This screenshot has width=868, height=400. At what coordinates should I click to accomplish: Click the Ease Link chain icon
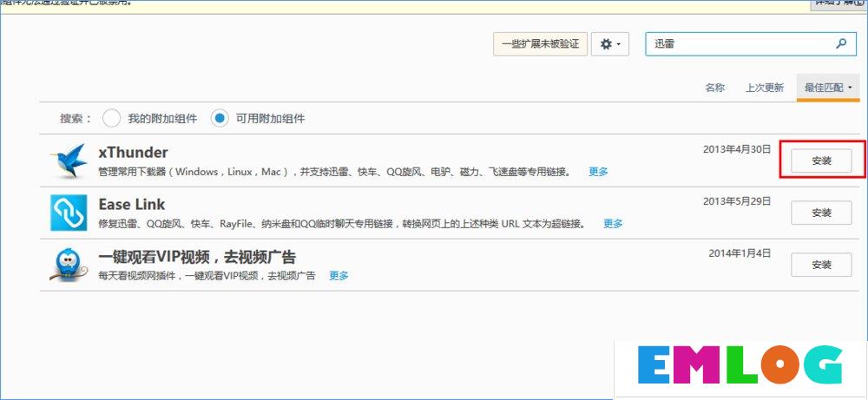pos(69,213)
